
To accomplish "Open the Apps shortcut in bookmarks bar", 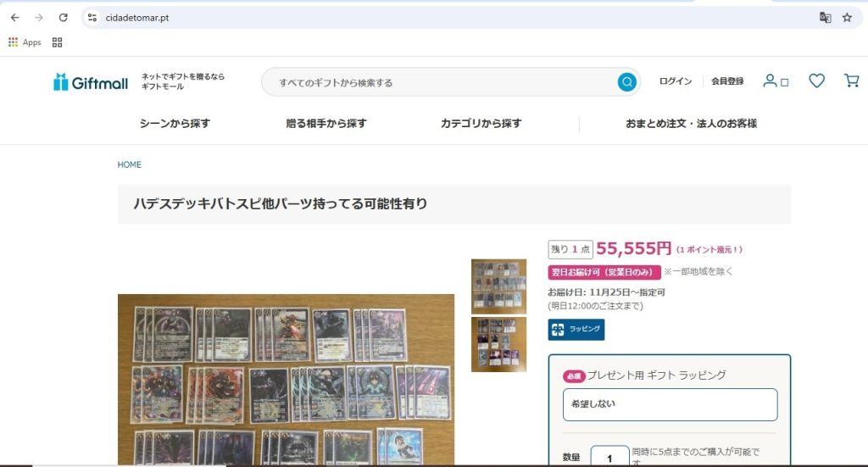I will tap(25, 42).
